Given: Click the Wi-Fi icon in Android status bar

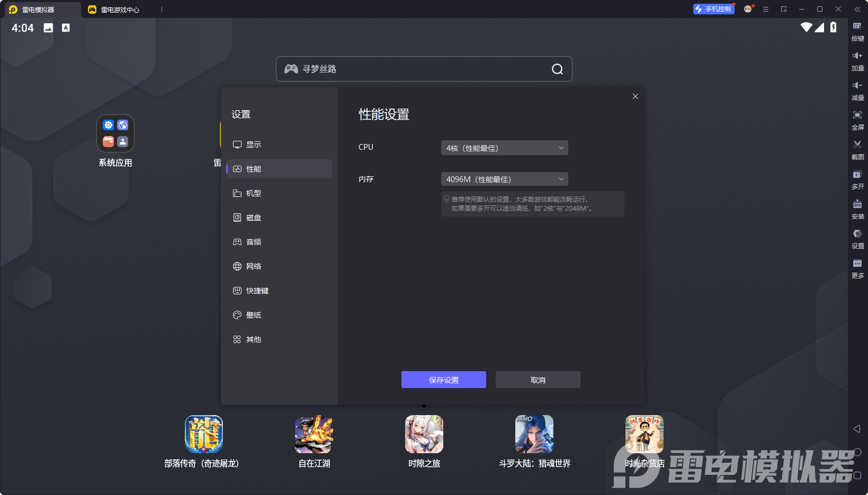Looking at the screenshot, I should 807,28.
